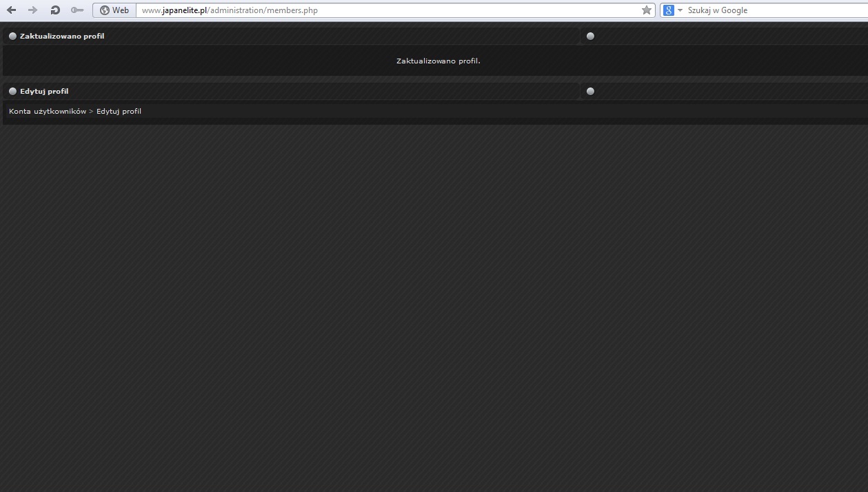Click the Web globe security badge
Screen dimensions: 868x492
point(114,10)
